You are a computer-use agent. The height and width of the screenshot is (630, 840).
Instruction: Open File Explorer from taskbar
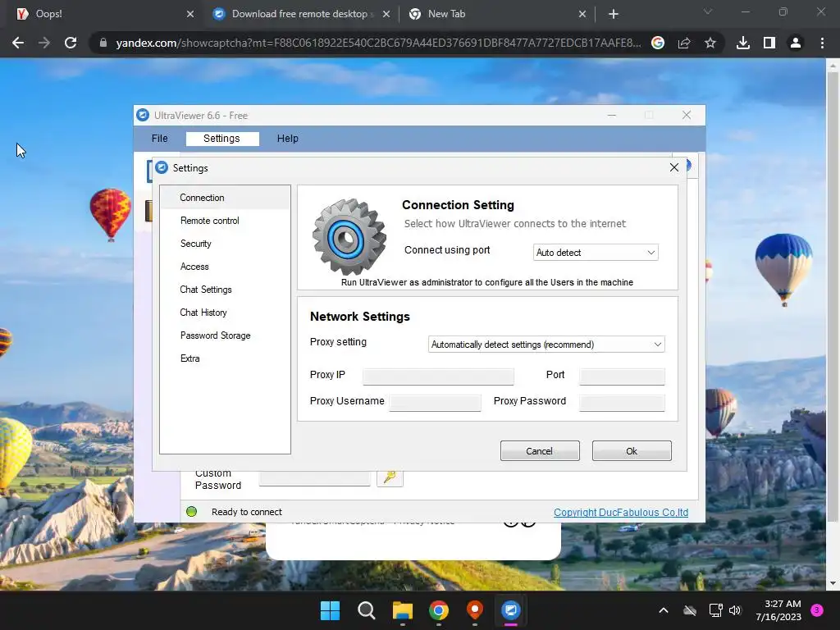pyautogui.click(x=402, y=610)
